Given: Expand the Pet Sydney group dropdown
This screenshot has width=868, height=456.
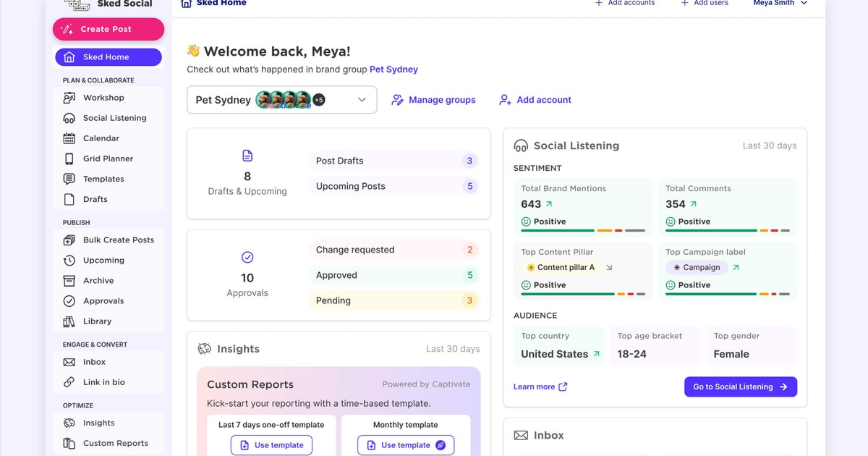Looking at the screenshot, I should pyautogui.click(x=282, y=100).
